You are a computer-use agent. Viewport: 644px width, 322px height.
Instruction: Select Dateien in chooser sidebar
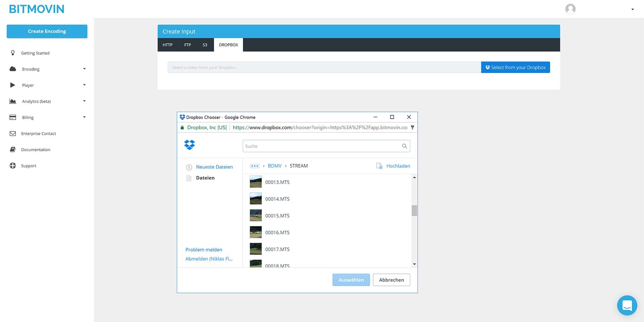205,178
